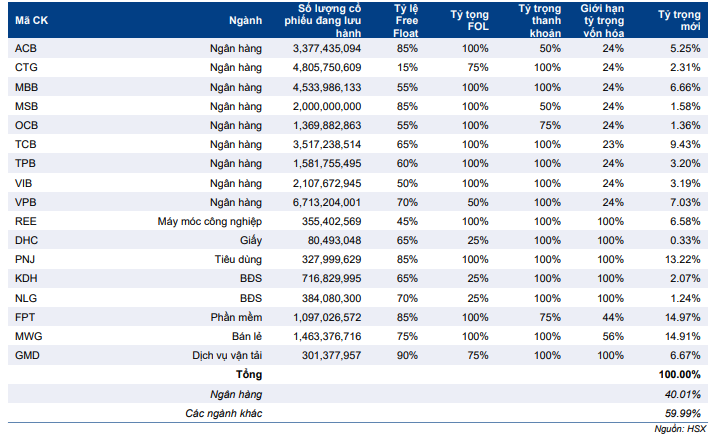Click the ACB stock code cell
This screenshot has height=438, width=716.
(26, 48)
